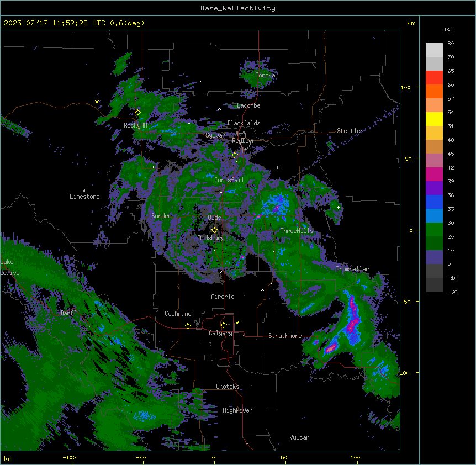Click the red 60-65 dBZ legend band

coord(434,77)
